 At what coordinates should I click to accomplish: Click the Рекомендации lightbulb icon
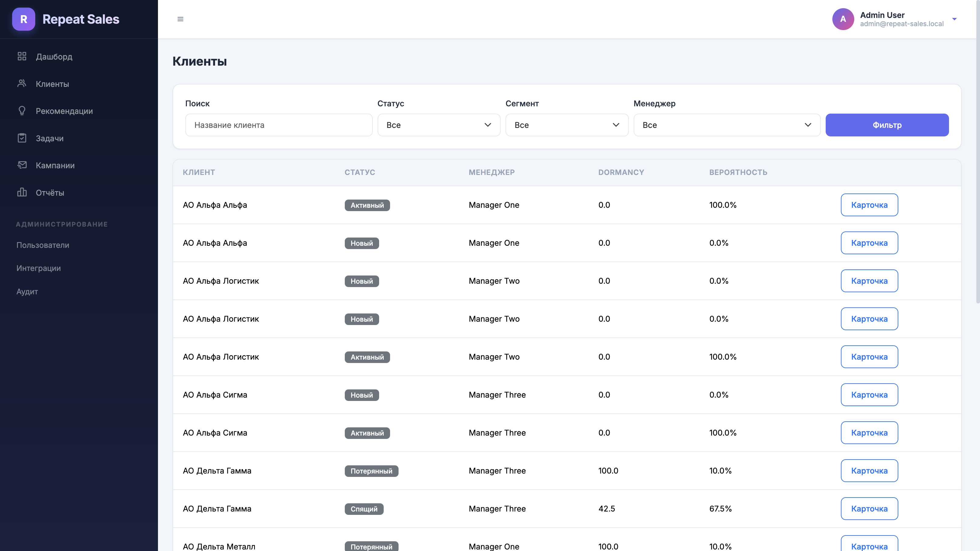coord(22,111)
